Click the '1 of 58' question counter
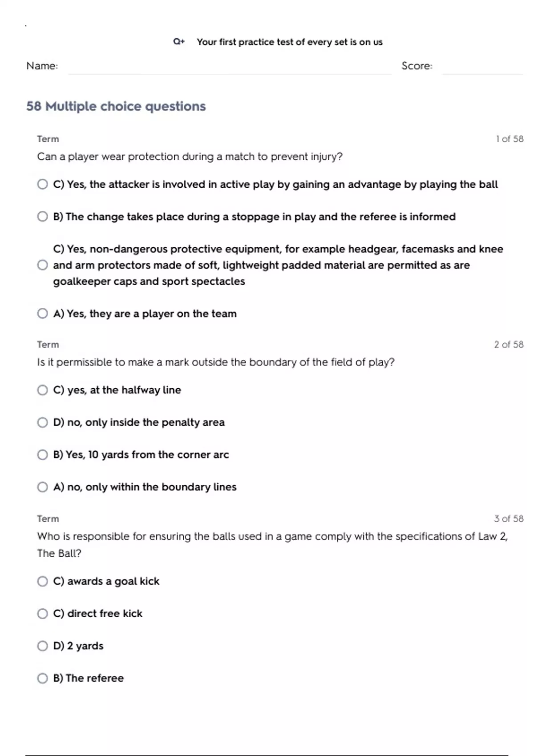The width and height of the screenshot is (534, 756). [510, 139]
